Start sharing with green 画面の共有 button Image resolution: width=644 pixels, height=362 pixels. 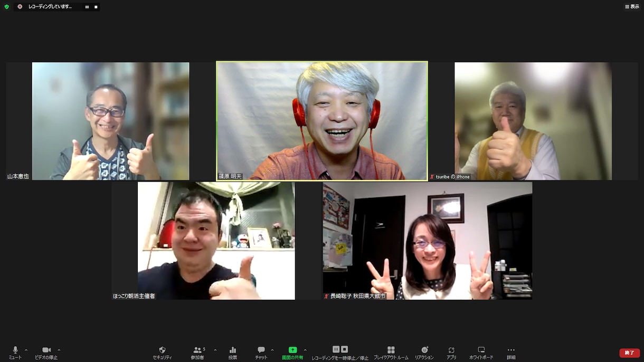292,353
